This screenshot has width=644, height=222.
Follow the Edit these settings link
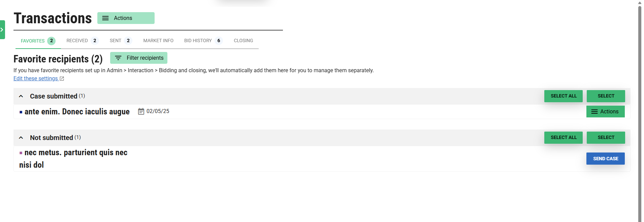click(x=36, y=79)
